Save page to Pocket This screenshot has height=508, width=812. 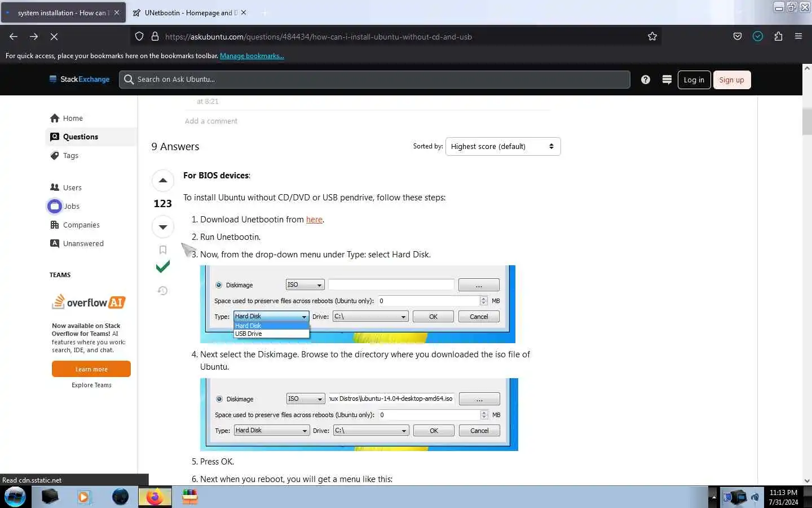click(738, 36)
